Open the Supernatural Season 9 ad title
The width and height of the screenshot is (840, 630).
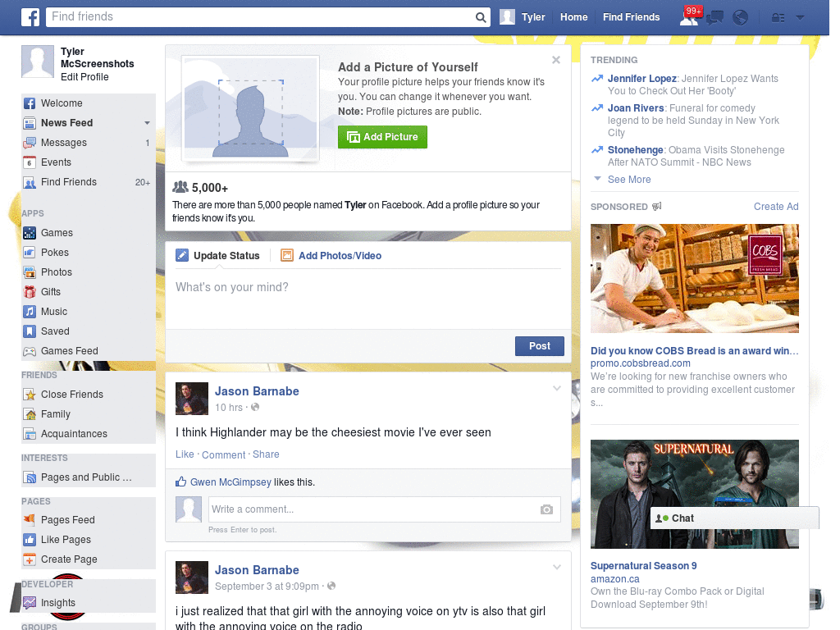(x=643, y=566)
